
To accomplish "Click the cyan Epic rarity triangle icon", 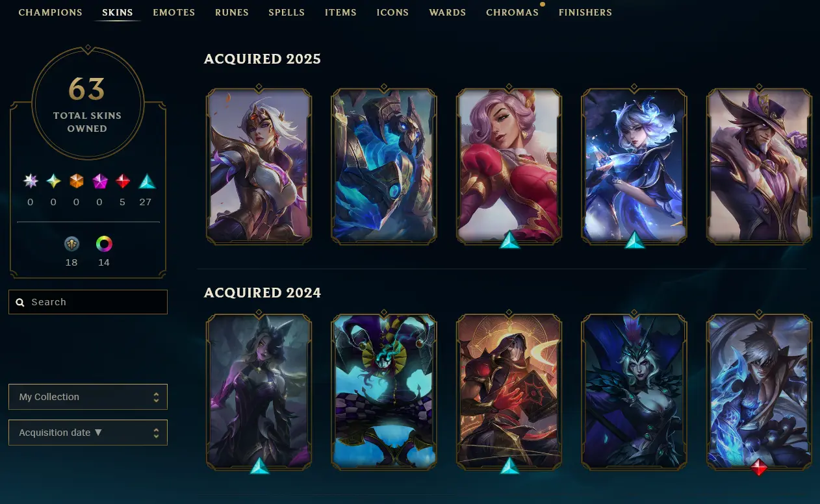I will [147, 181].
